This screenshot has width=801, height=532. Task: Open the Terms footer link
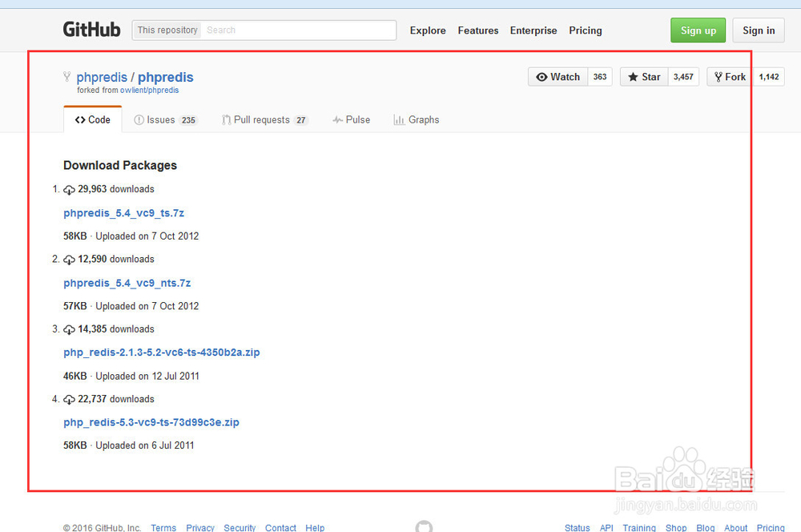tap(163, 527)
